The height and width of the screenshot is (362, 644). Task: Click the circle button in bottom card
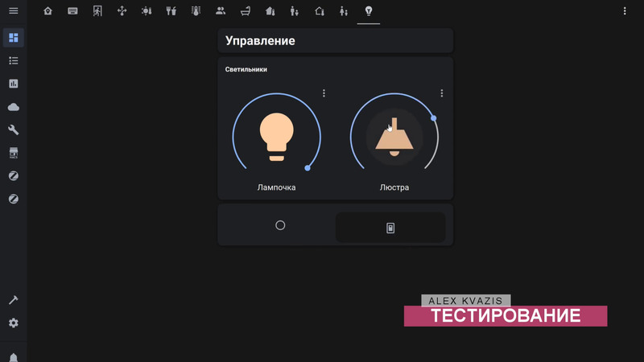click(x=280, y=226)
